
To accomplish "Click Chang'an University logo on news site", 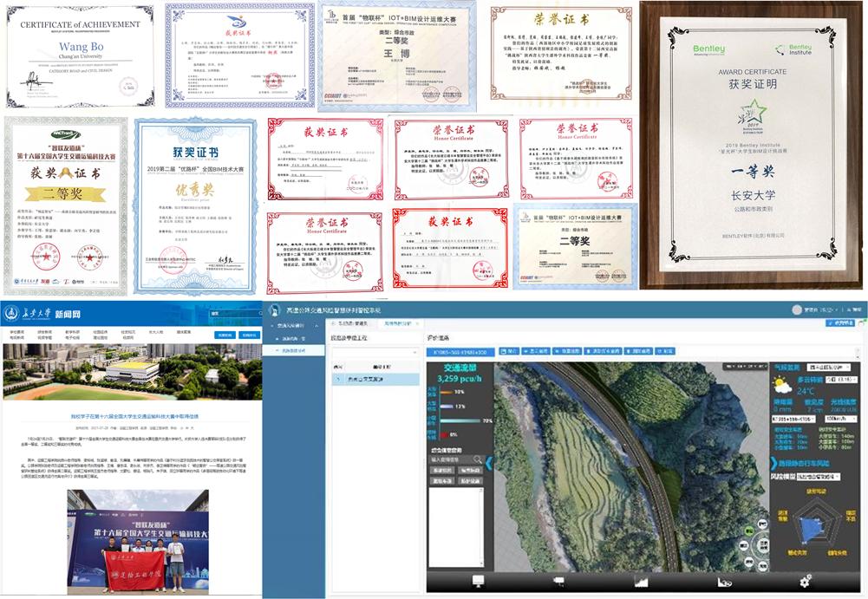I will [10, 314].
